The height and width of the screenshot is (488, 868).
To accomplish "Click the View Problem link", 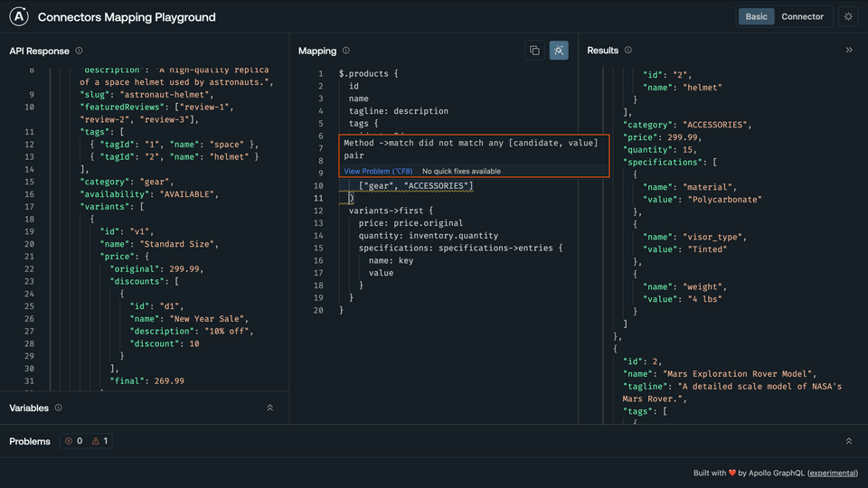I will tap(378, 171).
